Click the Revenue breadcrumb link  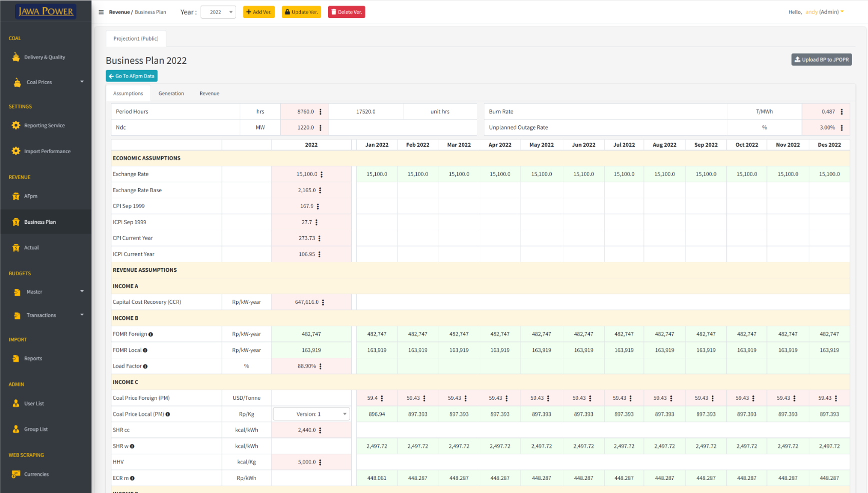pyautogui.click(x=119, y=12)
